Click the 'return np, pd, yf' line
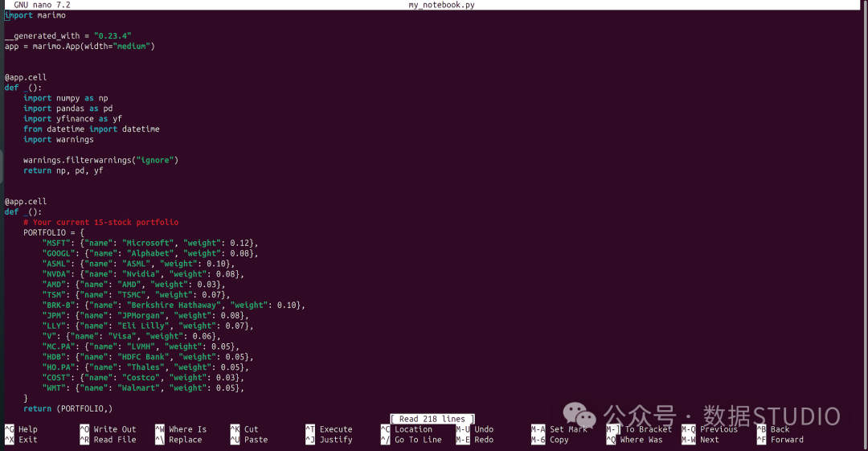Screen dimensions: 868x451 [x=63, y=170]
